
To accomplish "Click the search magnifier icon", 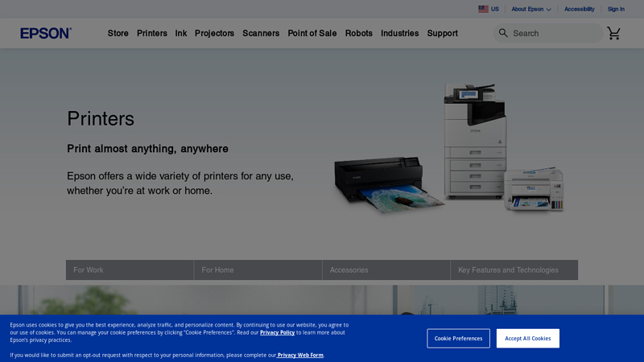I will (x=503, y=33).
